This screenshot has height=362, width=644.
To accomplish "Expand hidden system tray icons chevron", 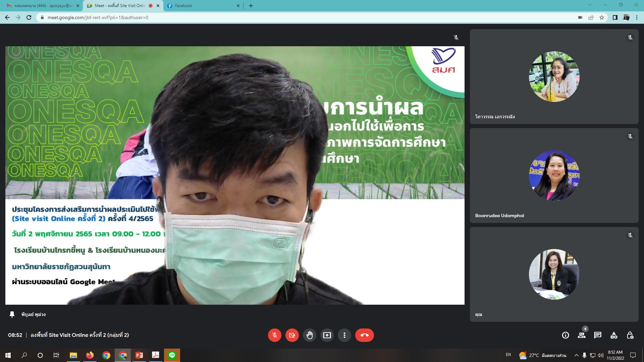I will 576,355.
